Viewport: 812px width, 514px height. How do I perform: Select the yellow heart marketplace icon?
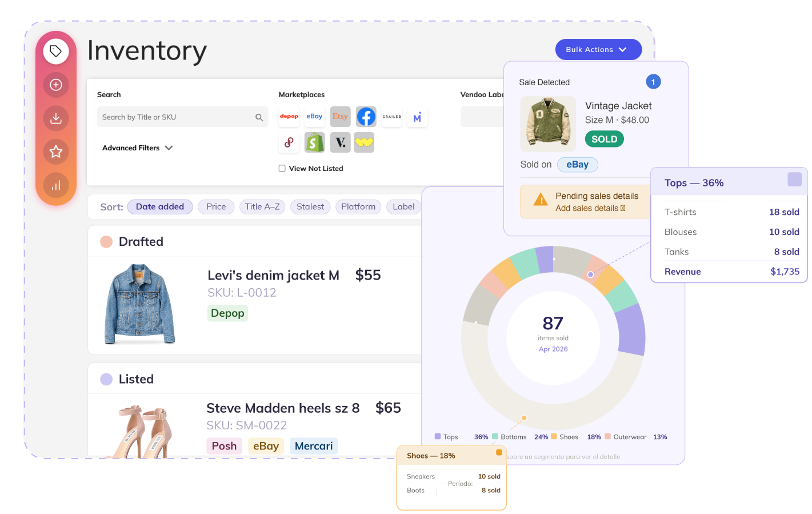pyautogui.click(x=364, y=142)
